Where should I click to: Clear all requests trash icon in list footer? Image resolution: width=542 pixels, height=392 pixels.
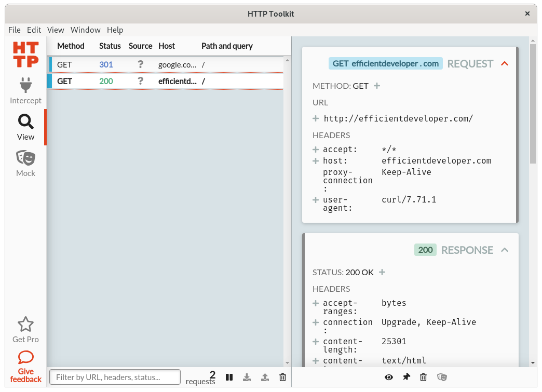pos(283,377)
